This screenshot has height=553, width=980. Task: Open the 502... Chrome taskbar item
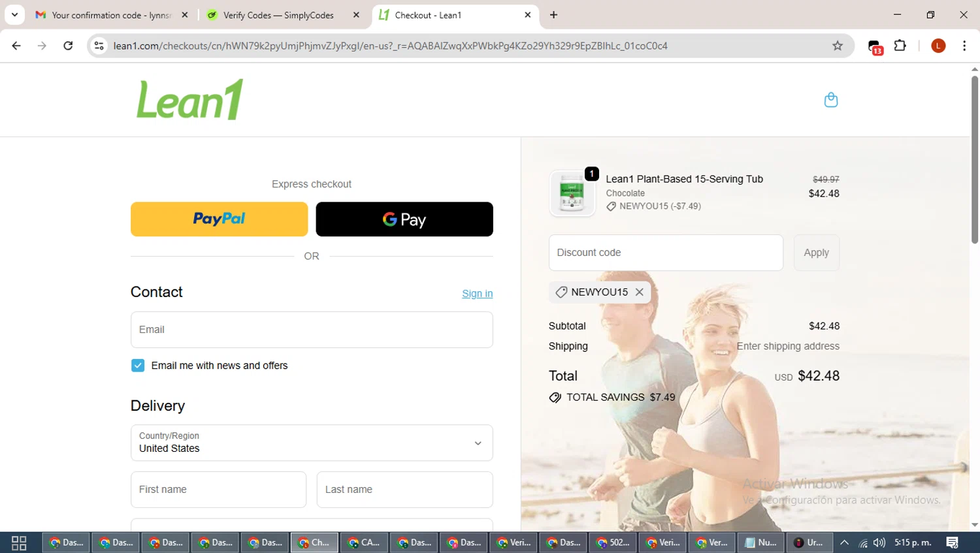[612, 543]
